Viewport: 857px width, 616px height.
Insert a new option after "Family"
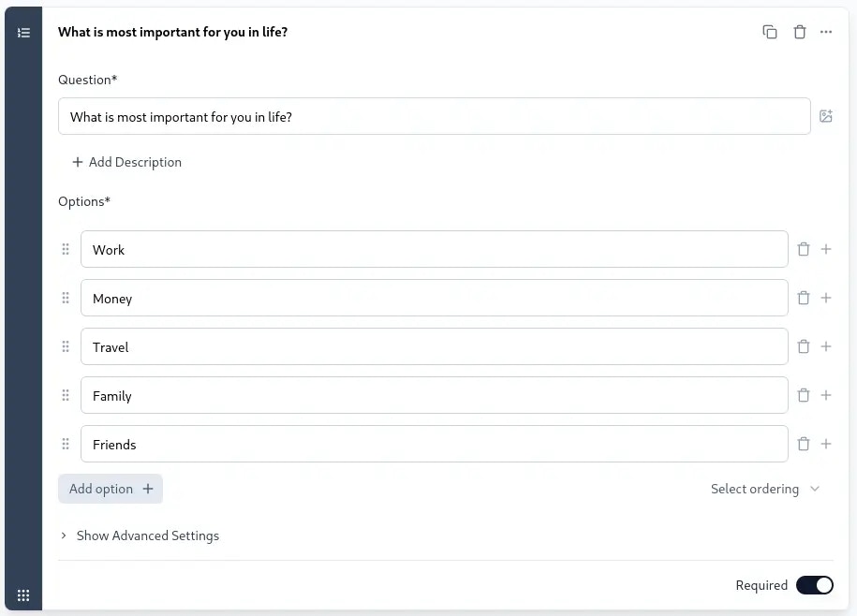pos(826,395)
